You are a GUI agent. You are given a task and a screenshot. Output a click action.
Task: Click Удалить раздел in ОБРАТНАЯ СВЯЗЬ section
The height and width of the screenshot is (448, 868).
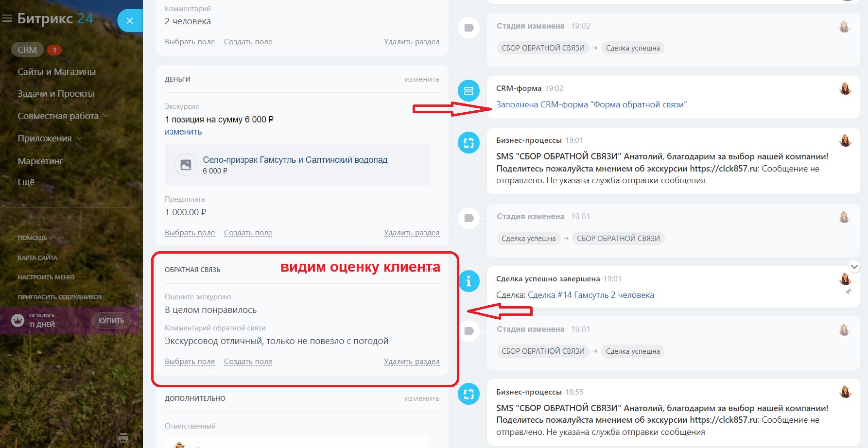412,362
